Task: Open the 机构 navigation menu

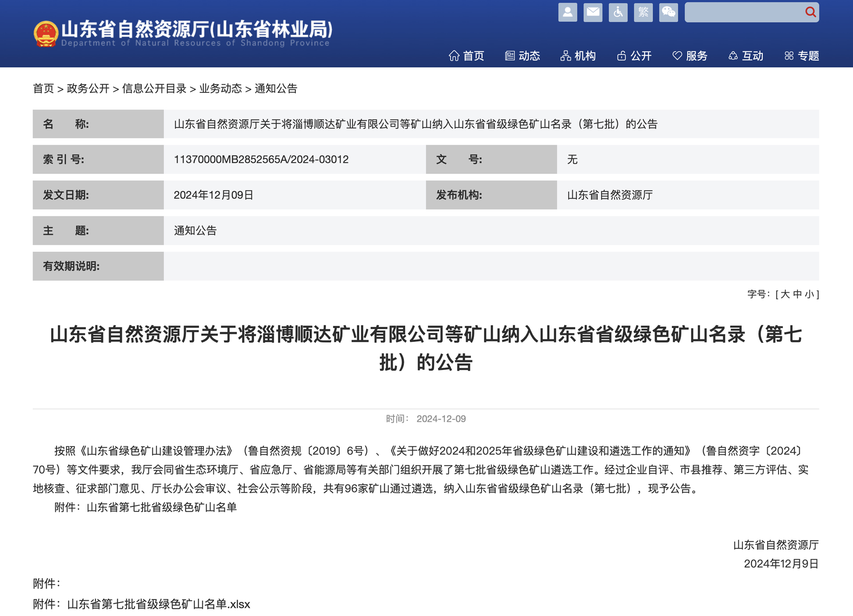Action: 578,56
